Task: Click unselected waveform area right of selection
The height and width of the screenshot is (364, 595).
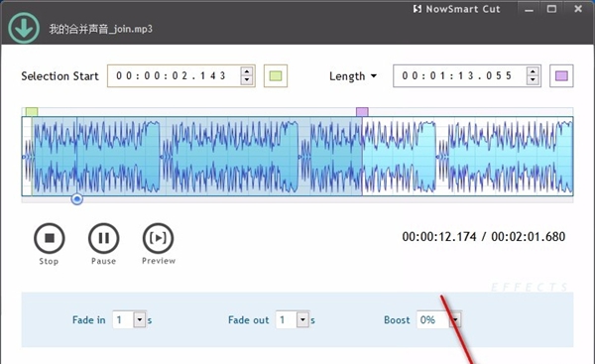Action: [x=467, y=156]
